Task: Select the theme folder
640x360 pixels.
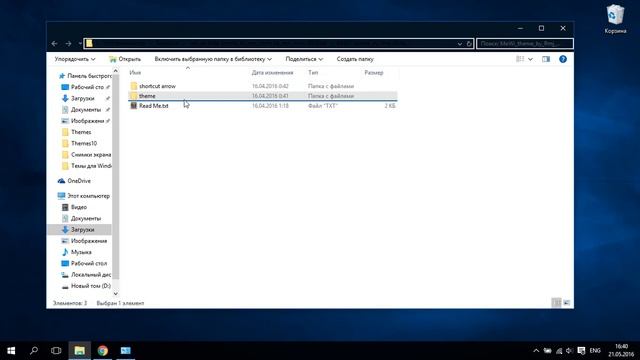Action: (x=147, y=96)
